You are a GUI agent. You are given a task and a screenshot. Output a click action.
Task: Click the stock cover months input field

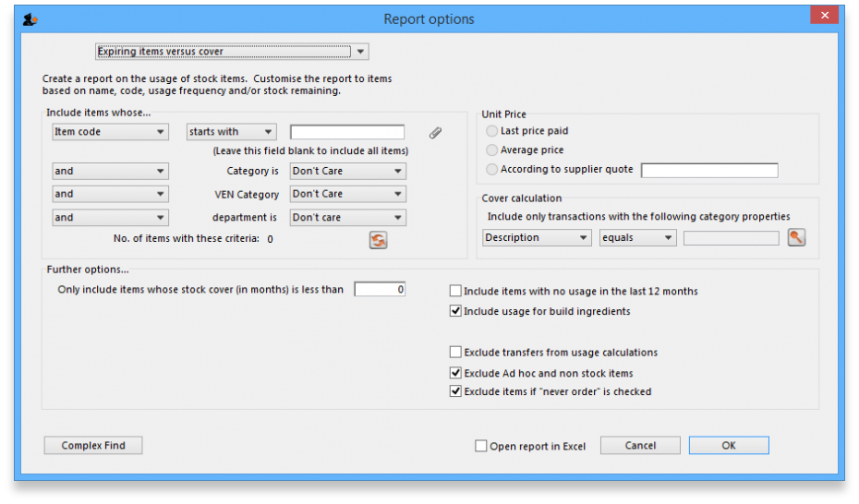[x=380, y=290]
